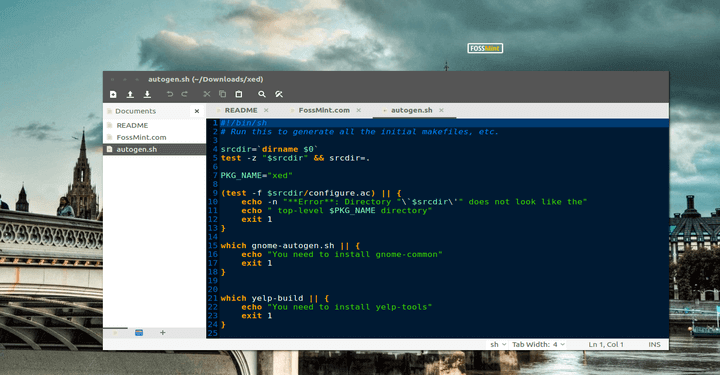This screenshot has height=375, width=720.
Task: Save the file using the download-arrow icon
Action: click(x=147, y=94)
